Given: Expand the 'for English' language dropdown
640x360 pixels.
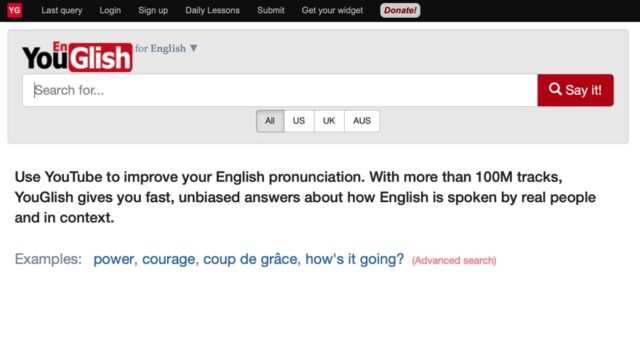Looking at the screenshot, I should tap(167, 49).
